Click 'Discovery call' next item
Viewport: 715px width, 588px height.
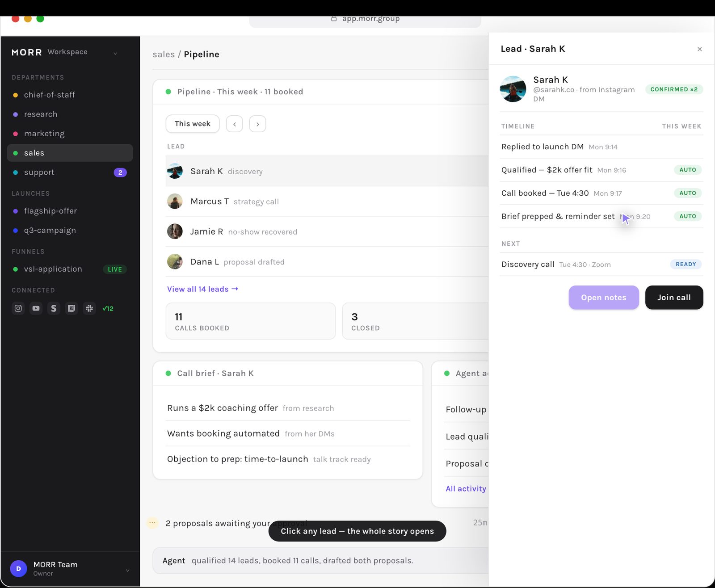point(601,265)
